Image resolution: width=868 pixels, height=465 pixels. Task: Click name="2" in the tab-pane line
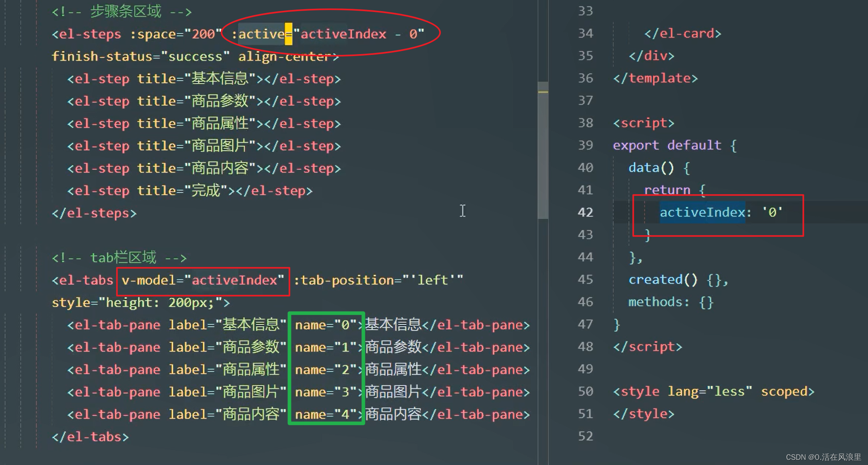[x=325, y=370]
